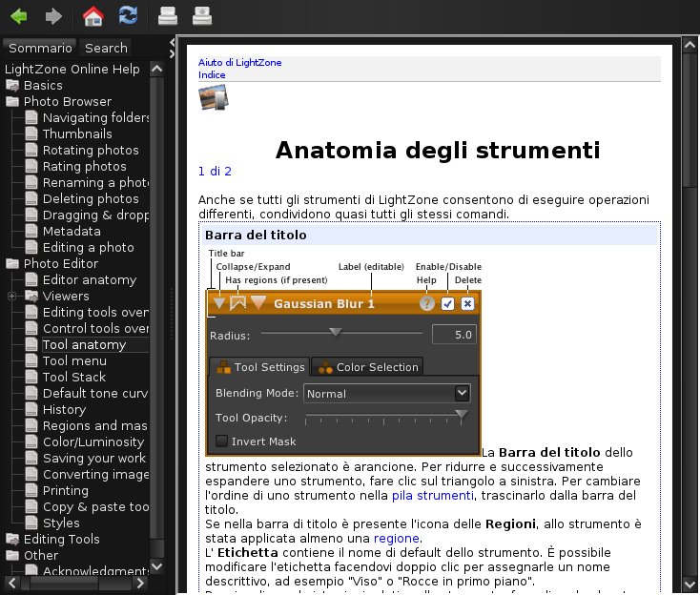
Task: Click the Photo Editor folder icon
Action: [12, 263]
